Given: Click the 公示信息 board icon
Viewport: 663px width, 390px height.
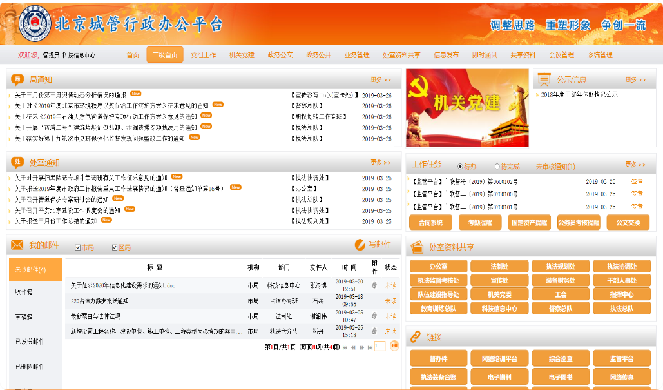Looking at the screenshot, I should [544, 80].
